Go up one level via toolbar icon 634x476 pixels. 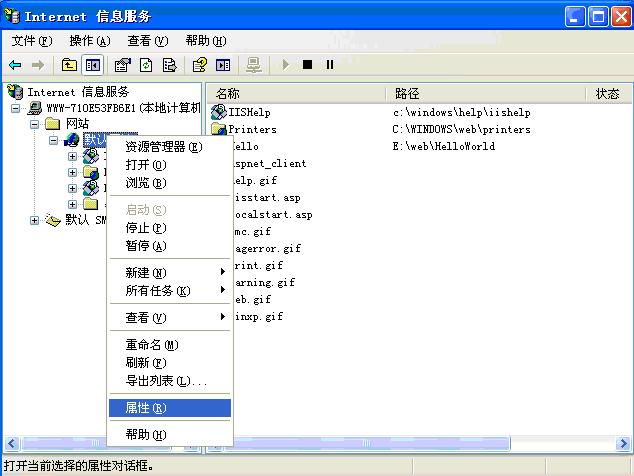click(x=69, y=65)
